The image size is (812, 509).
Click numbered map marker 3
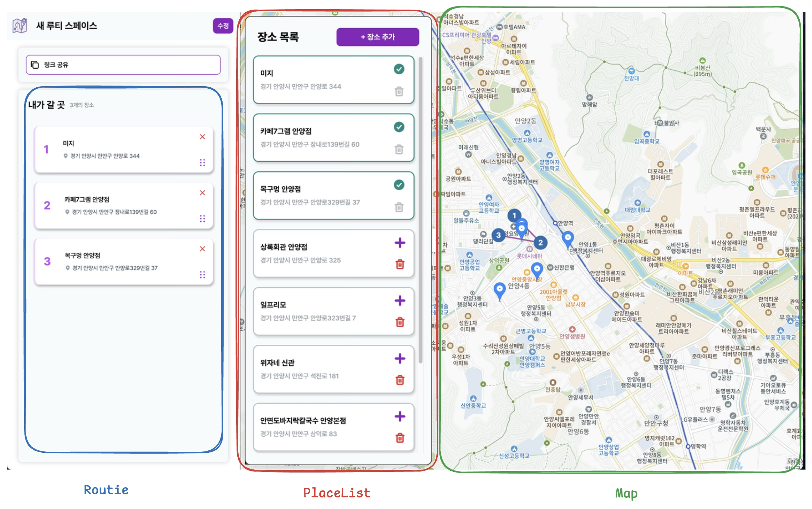click(x=498, y=235)
